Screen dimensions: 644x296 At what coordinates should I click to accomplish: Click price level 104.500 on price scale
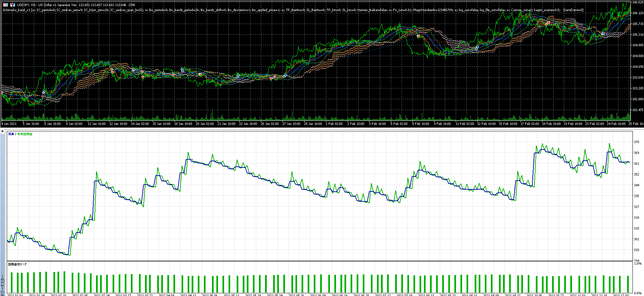[638, 56]
